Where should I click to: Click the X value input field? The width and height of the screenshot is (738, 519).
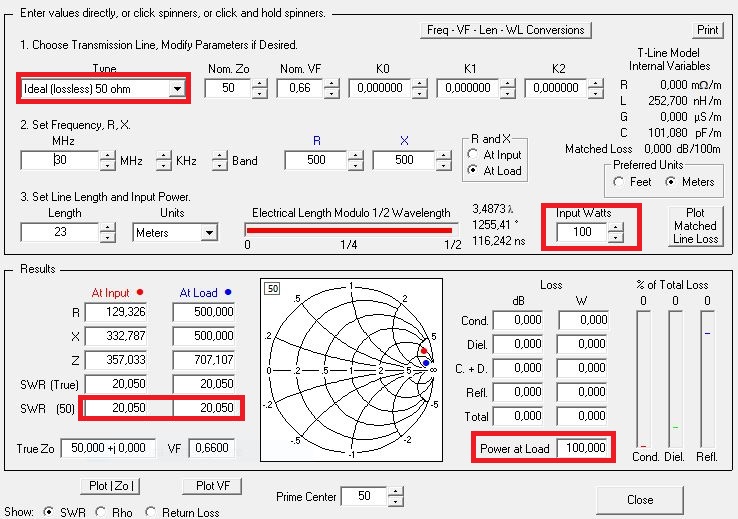coord(404,160)
